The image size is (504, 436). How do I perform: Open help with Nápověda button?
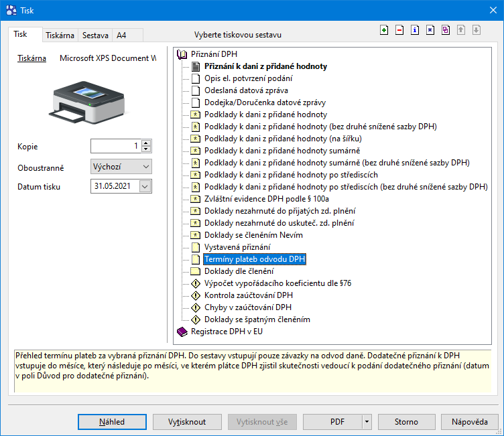(x=470, y=422)
